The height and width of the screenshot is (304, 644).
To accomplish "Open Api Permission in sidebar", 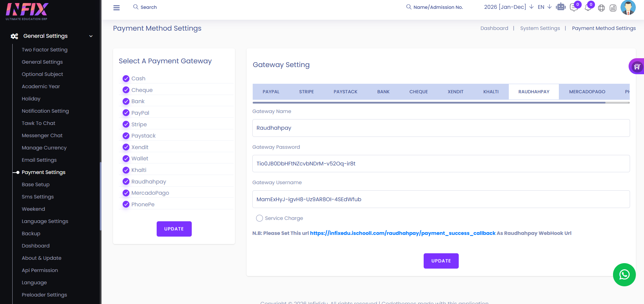I will point(40,270).
